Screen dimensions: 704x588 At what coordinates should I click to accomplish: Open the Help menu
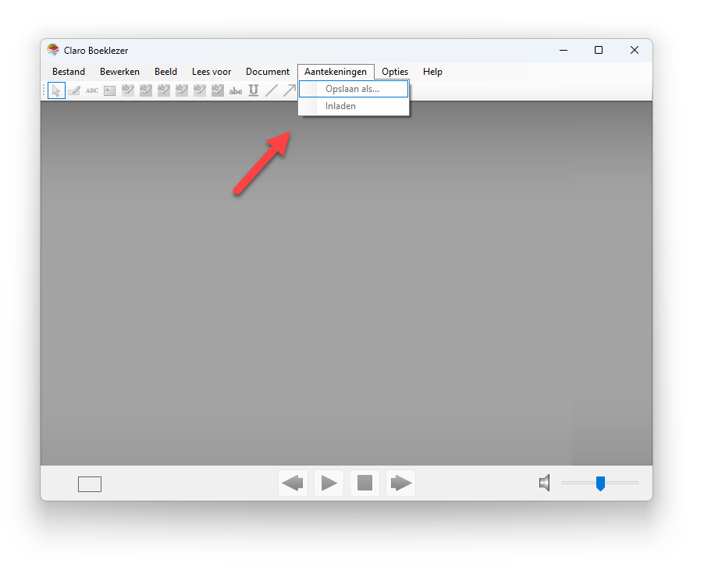tap(433, 72)
